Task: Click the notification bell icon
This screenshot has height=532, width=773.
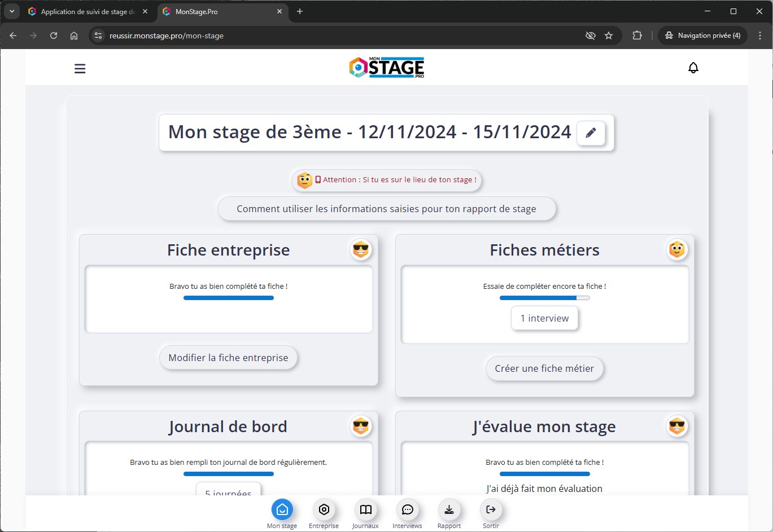Action: point(693,68)
